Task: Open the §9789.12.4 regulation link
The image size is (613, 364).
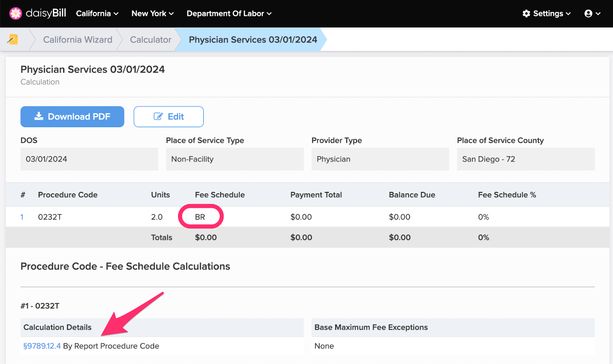Action: (42, 346)
